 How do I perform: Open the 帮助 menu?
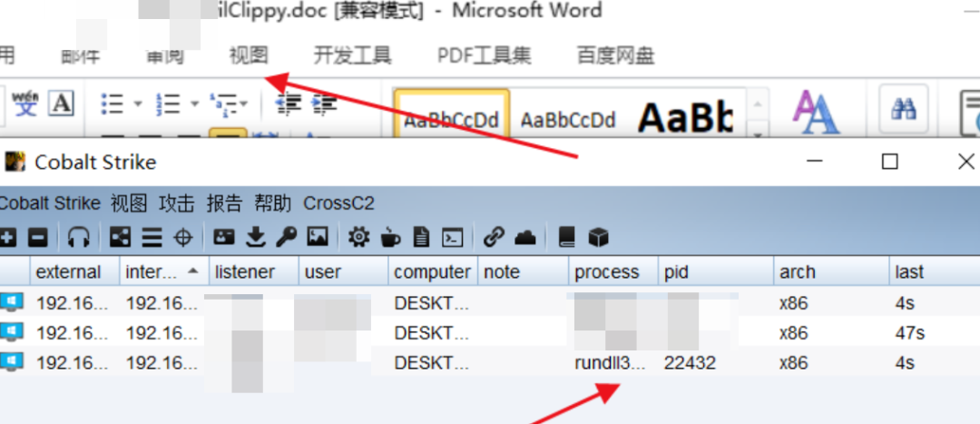272,203
